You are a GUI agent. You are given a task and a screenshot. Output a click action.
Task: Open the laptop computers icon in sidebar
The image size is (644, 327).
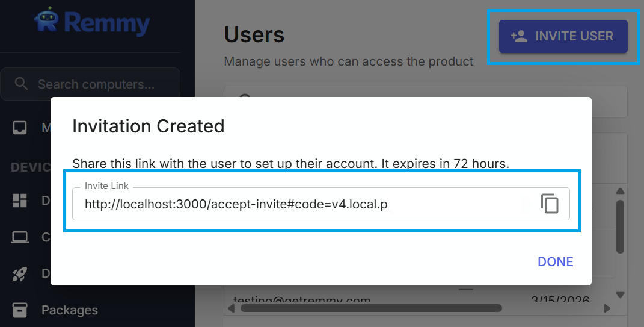click(x=20, y=237)
